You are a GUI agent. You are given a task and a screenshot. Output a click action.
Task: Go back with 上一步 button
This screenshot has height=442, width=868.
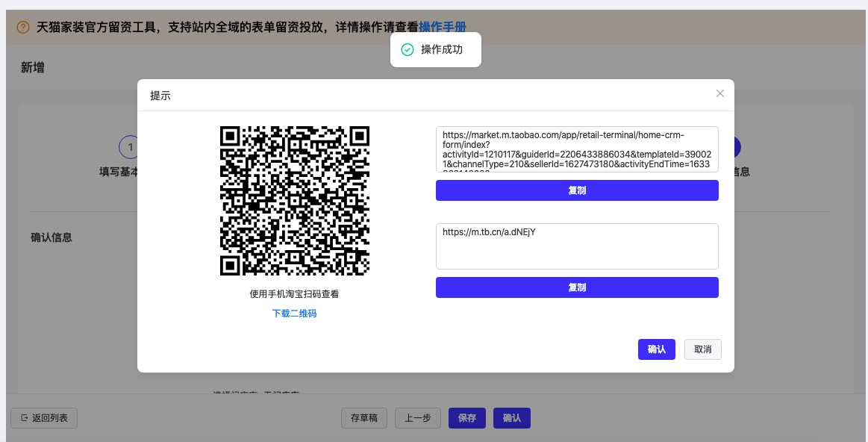[418, 418]
